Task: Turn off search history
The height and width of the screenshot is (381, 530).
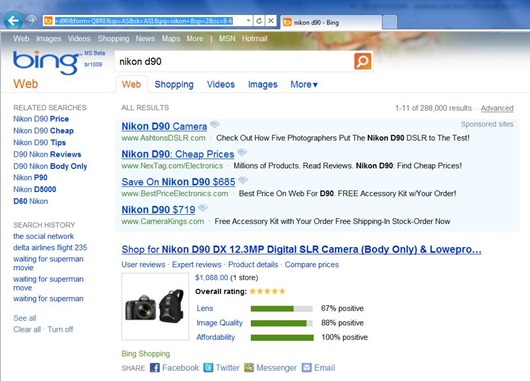Action: 60,329
